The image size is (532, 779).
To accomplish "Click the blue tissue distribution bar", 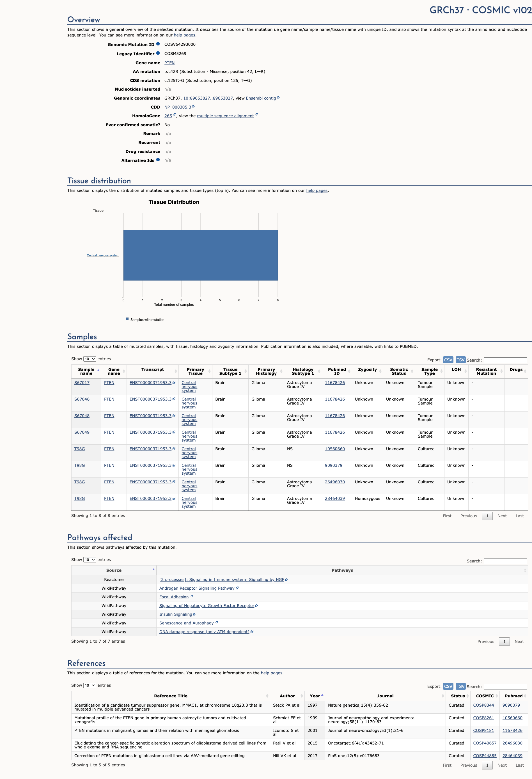I will pos(200,255).
